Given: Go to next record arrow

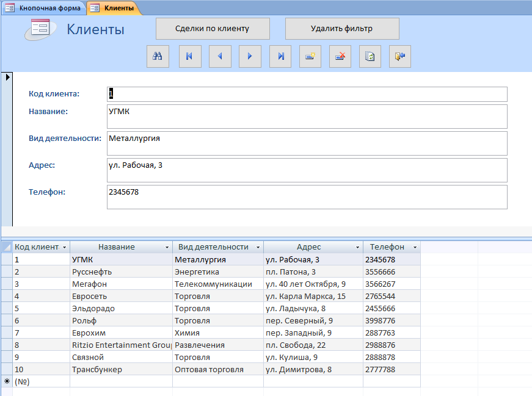Looking at the screenshot, I should (250, 56).
